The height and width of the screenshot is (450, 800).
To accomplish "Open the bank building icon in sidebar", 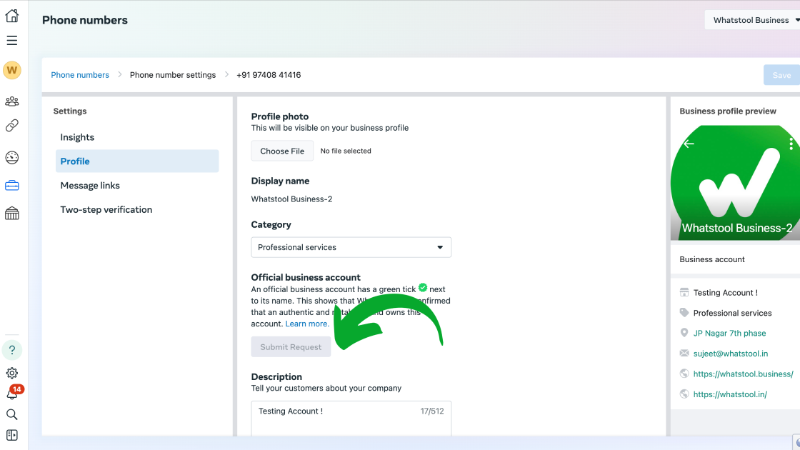I will (x=12, y=213).
